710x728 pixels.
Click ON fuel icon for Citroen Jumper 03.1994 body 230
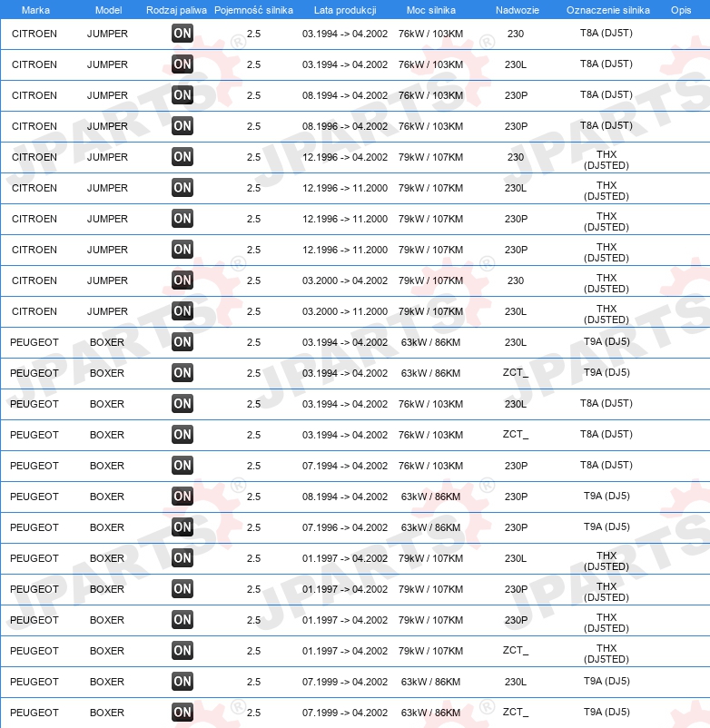(x=182, y=34)
